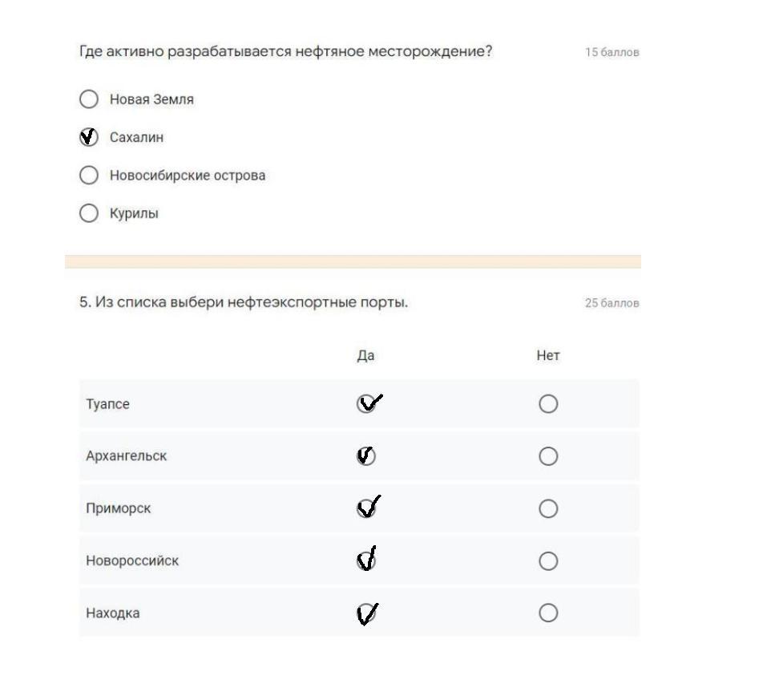Pick the Курилы radio button

(x=88, y=213)
